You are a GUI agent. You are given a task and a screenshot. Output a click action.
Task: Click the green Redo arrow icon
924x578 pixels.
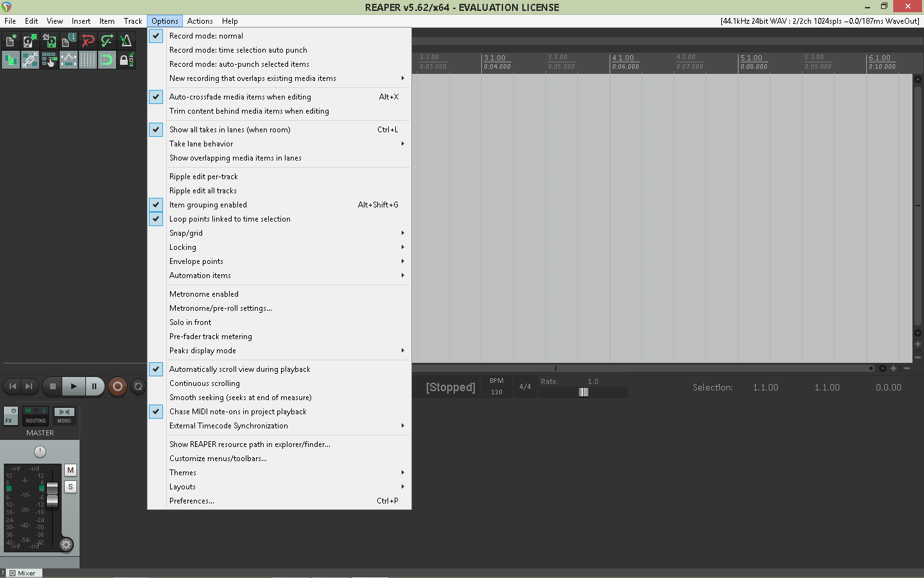coord(107,41)
